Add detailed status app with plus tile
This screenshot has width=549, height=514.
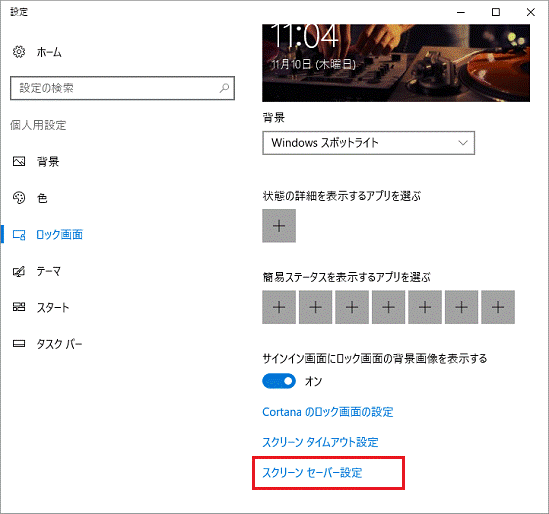pos(279,226)
